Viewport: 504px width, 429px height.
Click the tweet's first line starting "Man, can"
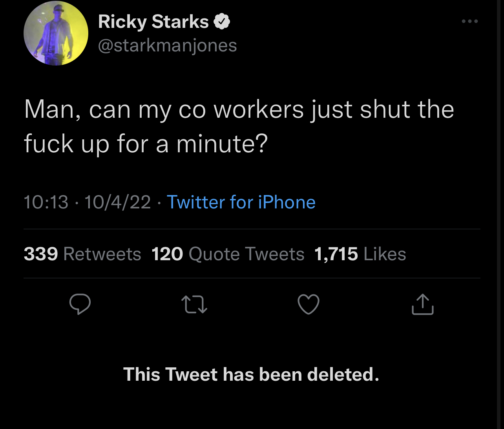pyautogui.click(x=239, y=109)
